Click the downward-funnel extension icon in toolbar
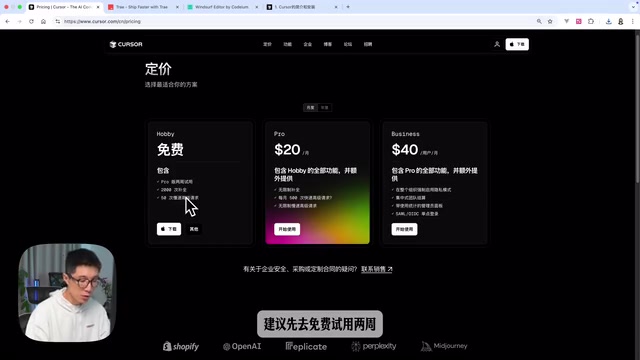Image resolution: width=640 pixels, height=360 pixels. pyautogui.click(x=567, y=21)
